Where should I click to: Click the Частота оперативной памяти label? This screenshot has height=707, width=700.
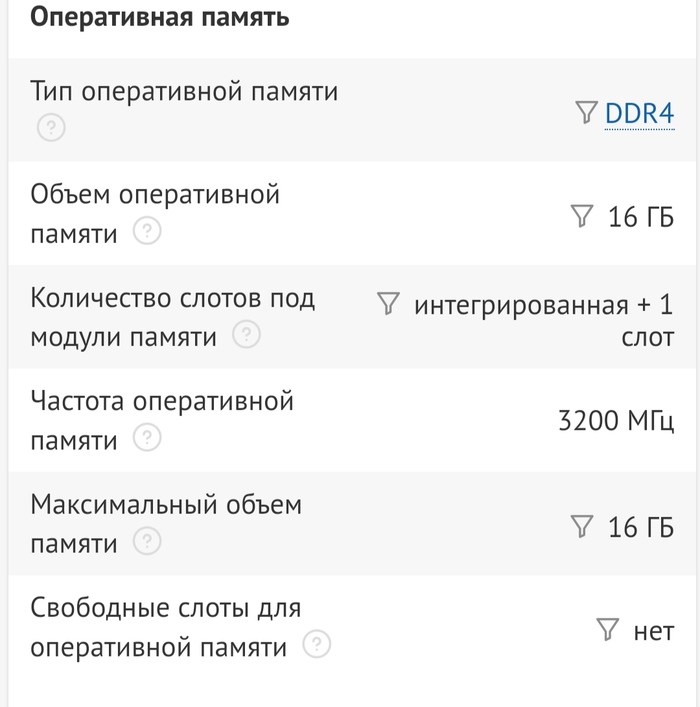coord(162,402)
